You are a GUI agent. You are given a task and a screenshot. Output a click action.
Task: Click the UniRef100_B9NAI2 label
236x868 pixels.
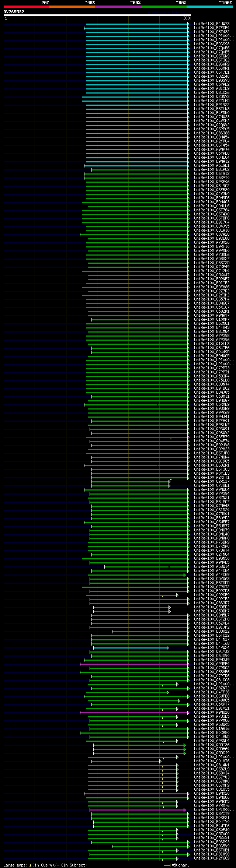[x=212, y=162]
